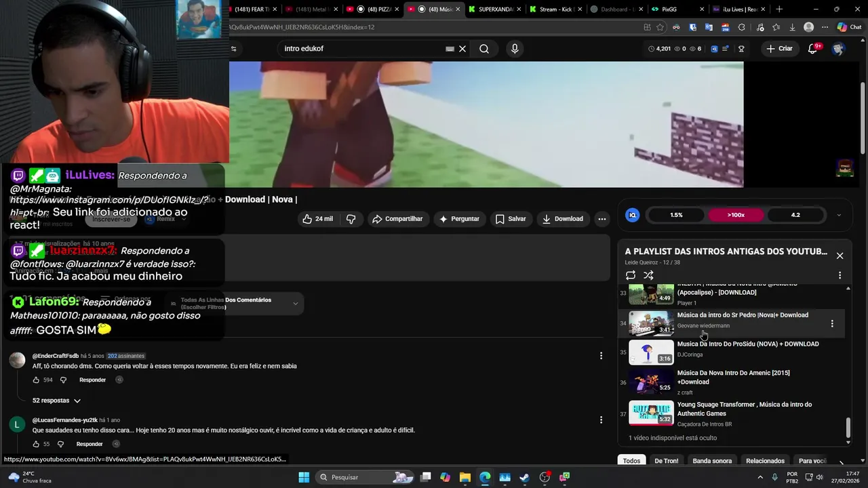The height and width of the screenshot is (488, 868).
Task: Dislike the video with thumbs down
Action: tap(351, 219)
